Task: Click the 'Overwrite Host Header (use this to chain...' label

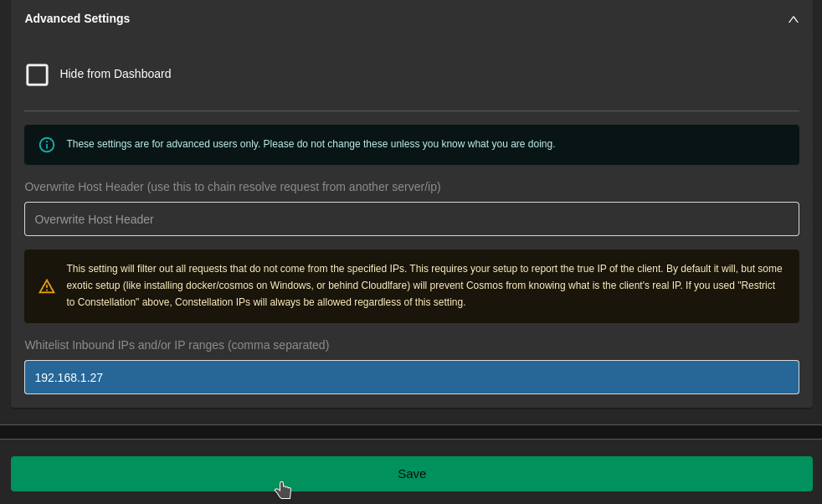Action: pos(232,187)
